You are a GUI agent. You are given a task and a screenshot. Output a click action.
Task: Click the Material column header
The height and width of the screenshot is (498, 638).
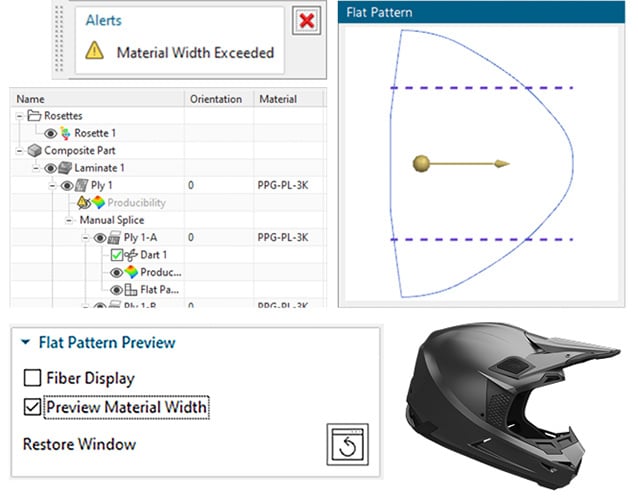tap(277, 99)
